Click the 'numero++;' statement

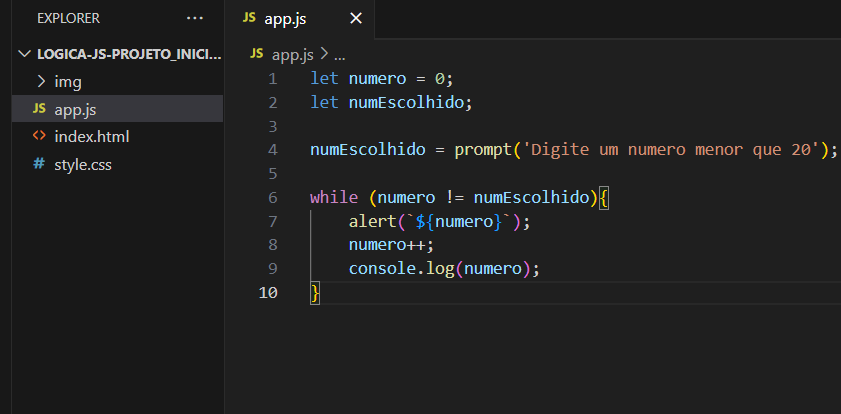point(391,245)
